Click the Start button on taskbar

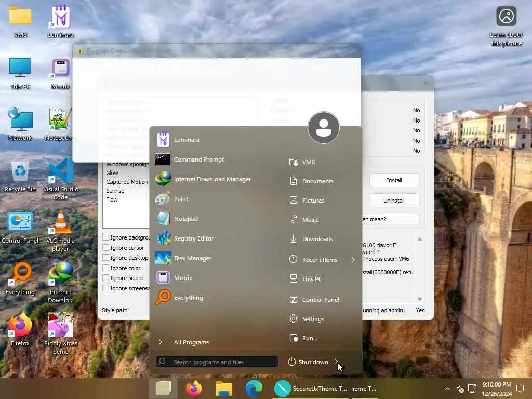(x=163, y=389)
